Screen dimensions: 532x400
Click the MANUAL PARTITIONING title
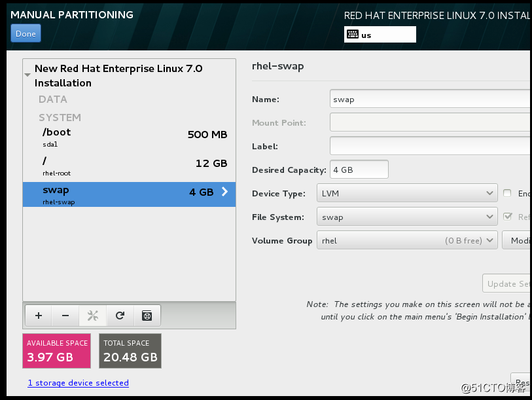(x=72, y=14)
